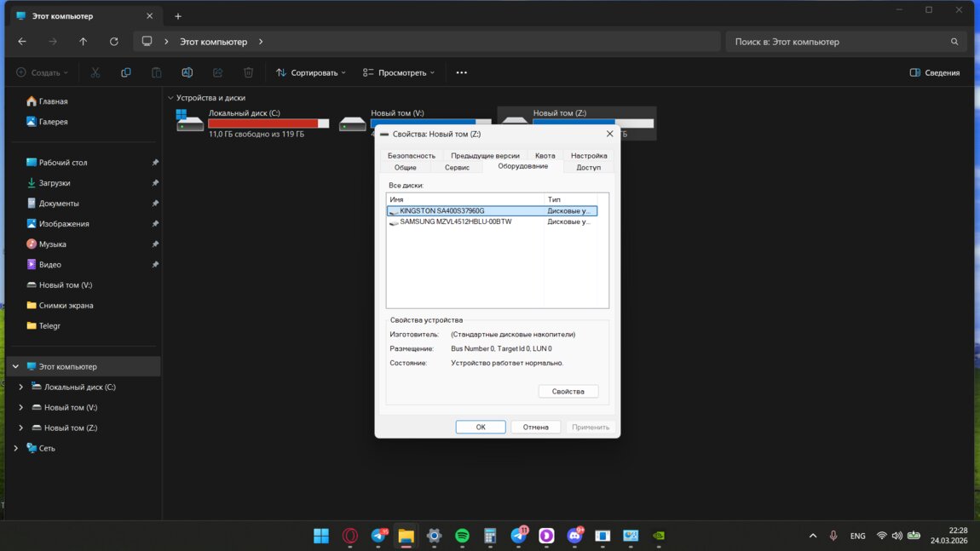980x551 pixels.
Task: Click the rename icon in Explorer toolbar
Action: click(x=187, y=73)
